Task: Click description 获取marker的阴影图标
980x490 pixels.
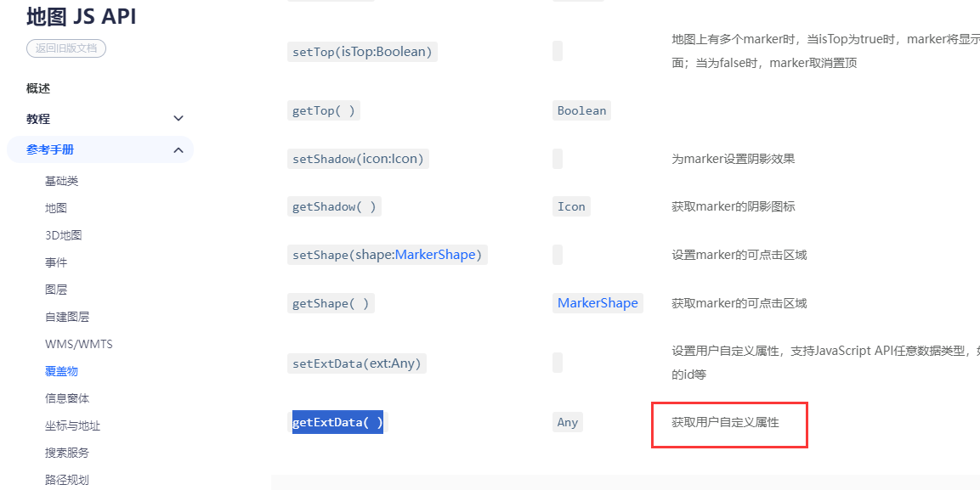Action: (734, 206)
